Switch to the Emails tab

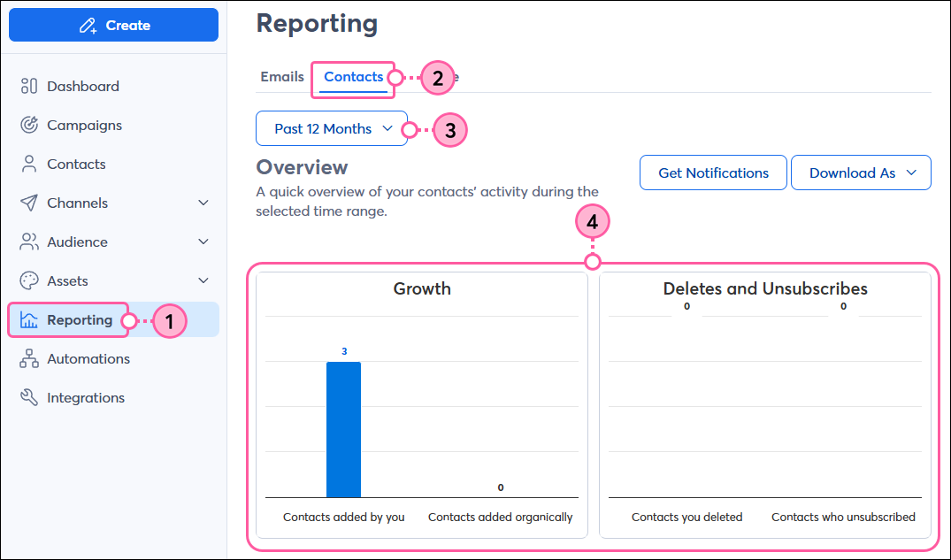pyautogui.click(x=281, y=76)
